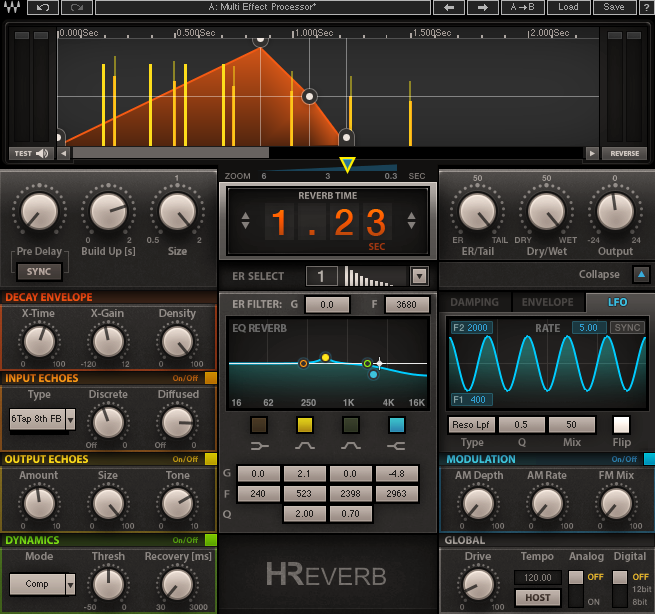Play test sound with TEST speaker button
The width and height of the screenshot is (655, 614).
(31, 153)
